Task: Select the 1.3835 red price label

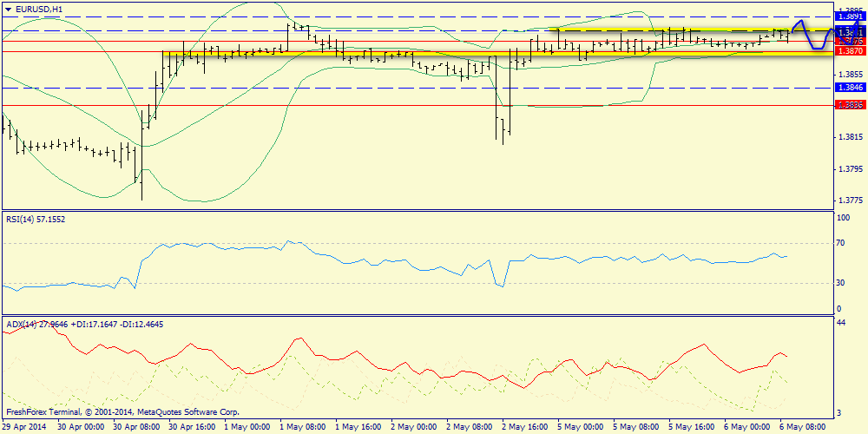Action: (851, 105)
